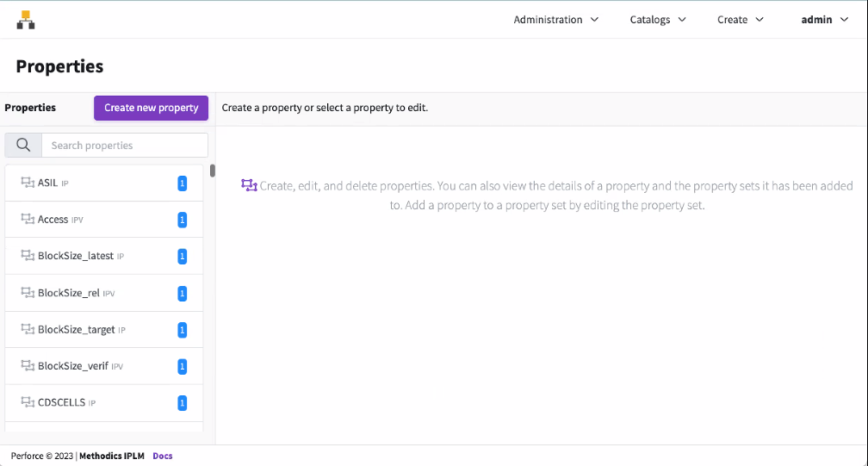Click the BlockSize_latest property icon
This screenshot has height=466, width=868.
tap(28, 256)
